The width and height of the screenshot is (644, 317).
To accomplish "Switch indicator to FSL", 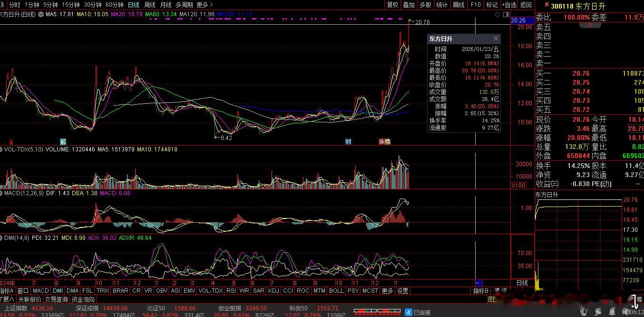I will (88, 291).
